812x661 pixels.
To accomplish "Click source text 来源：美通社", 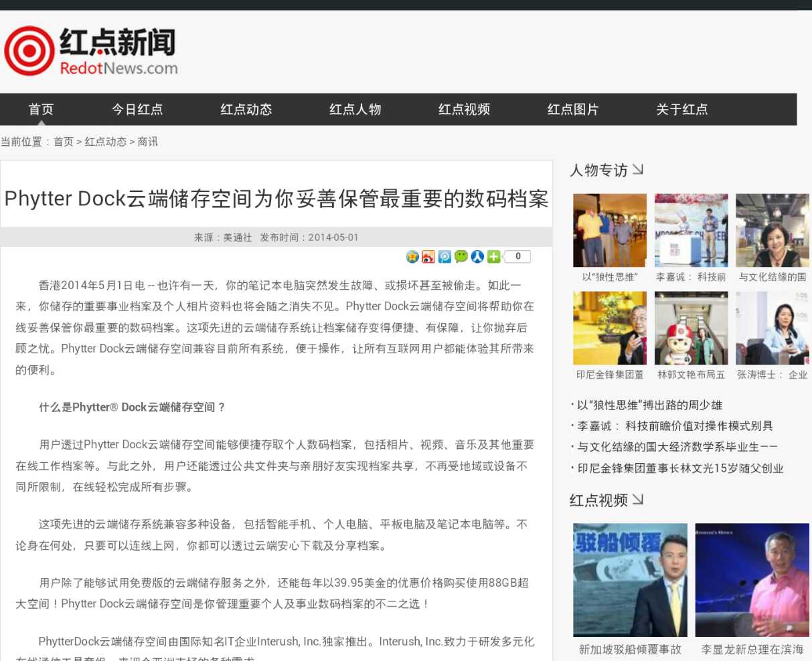I will pos(223,238).
